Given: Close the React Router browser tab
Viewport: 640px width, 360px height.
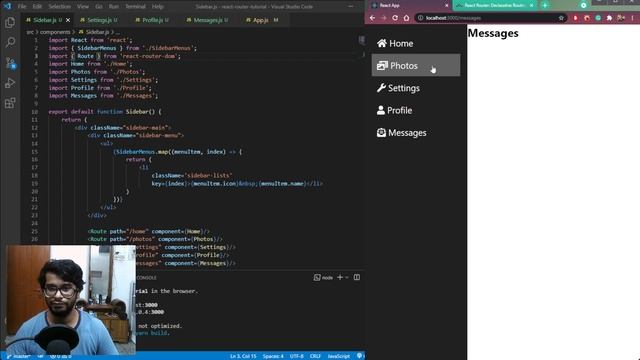Looking at the screenshot, I should tap(531, 5).
